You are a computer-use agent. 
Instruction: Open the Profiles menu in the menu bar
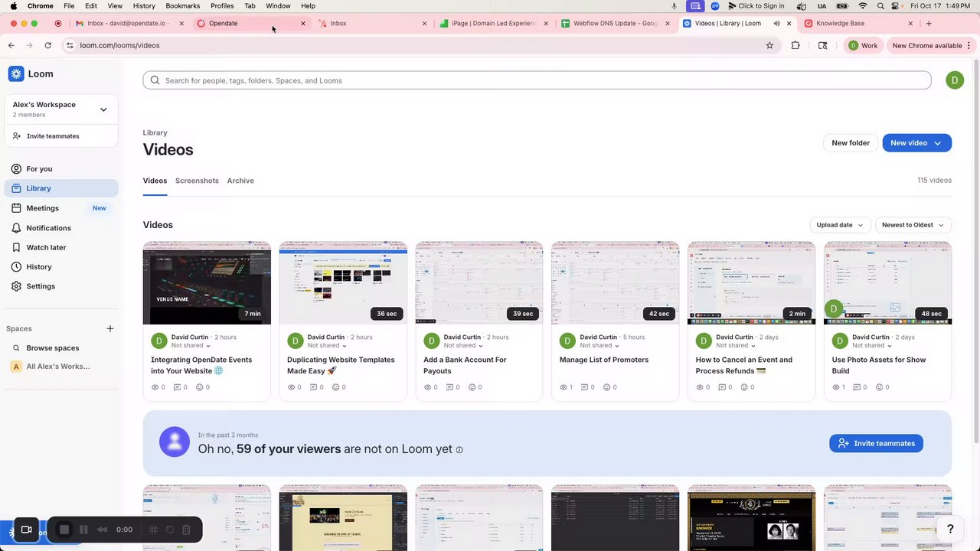pos(222,5)
